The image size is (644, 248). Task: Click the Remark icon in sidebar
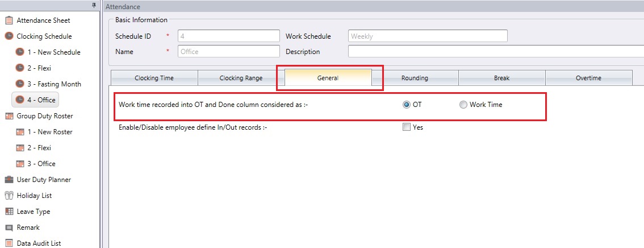pyautogui.click(x=9, y=228)
